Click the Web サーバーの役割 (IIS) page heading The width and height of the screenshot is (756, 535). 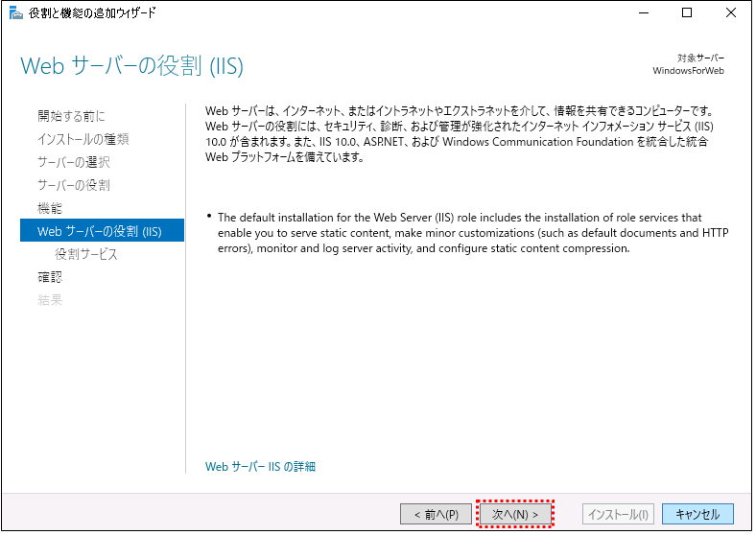pos(131,66)
